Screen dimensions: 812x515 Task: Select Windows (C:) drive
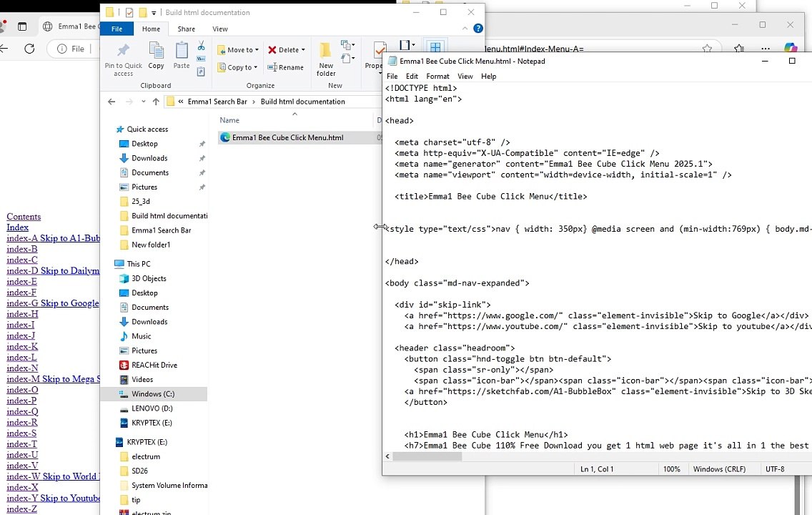coord(153,394)
